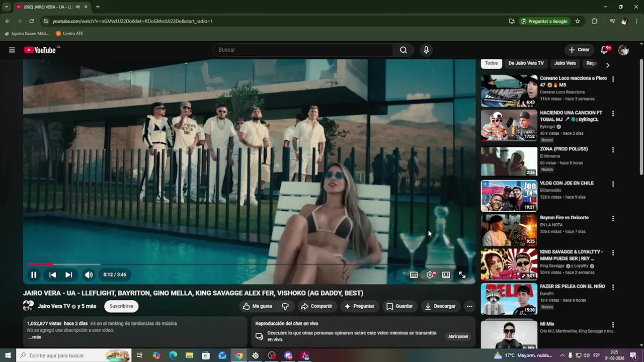Open Centro ATK bookmark
This screenshot has width=644, height=362.
(69, 34)
